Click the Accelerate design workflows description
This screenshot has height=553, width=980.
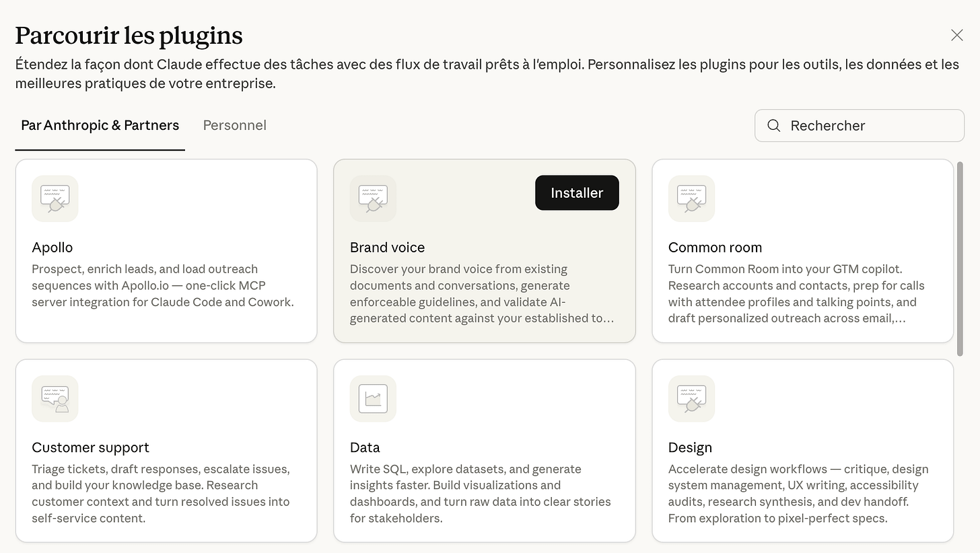tap(798, 494)
